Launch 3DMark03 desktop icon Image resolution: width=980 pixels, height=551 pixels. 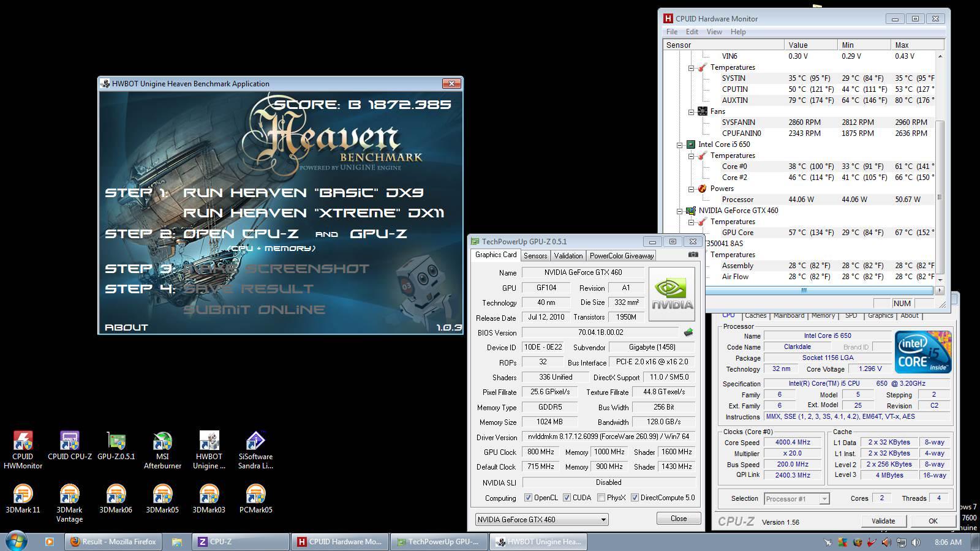(x=209, y=498)
